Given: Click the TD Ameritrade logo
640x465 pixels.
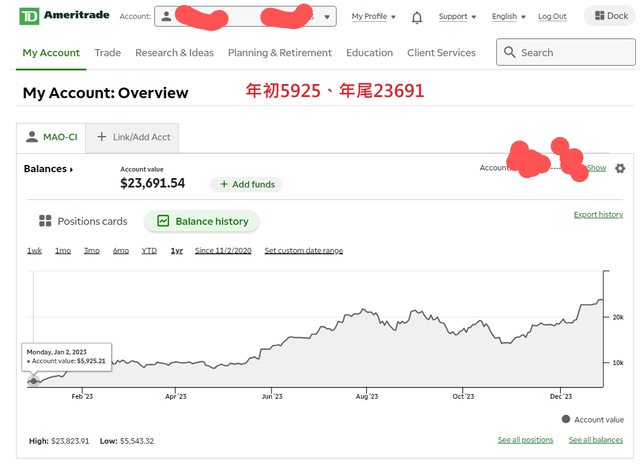Looking at the screenshot, I should [64, 16].
